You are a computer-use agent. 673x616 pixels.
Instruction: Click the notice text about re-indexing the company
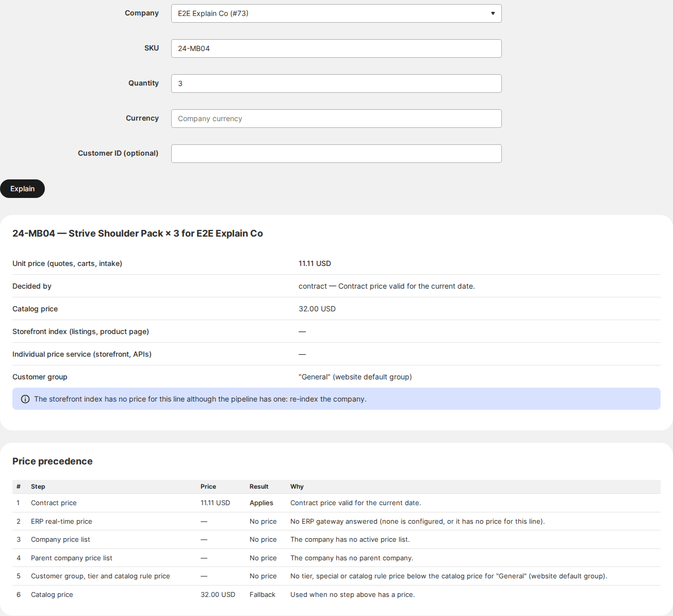(x=200, y=399)
